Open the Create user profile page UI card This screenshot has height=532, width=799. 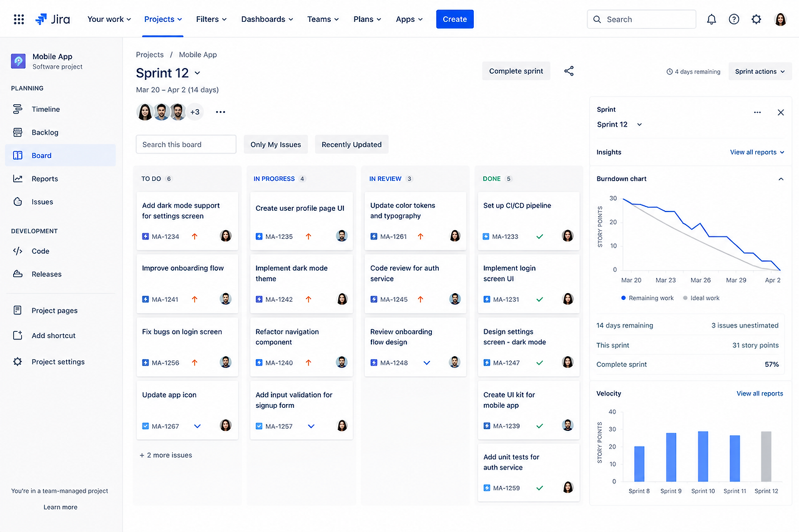(301, 221)
